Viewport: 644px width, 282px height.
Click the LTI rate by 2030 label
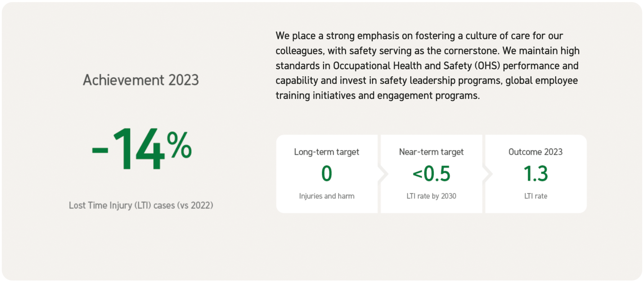(x=431, y=196)
